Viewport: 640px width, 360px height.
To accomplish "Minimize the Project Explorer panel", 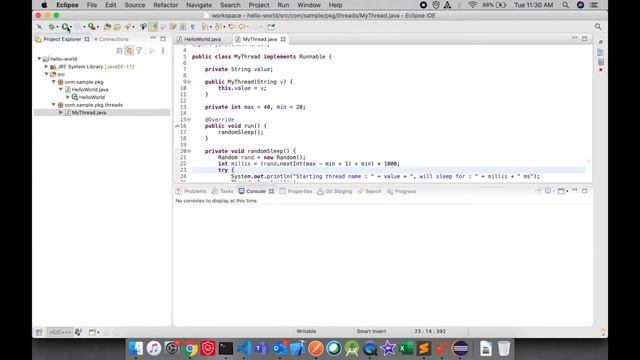I will point(153,38).
